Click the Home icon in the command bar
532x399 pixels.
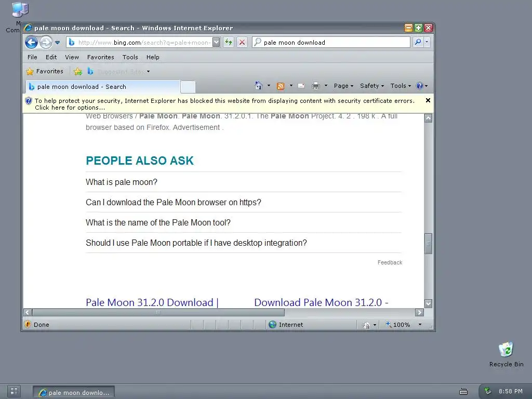259,86
